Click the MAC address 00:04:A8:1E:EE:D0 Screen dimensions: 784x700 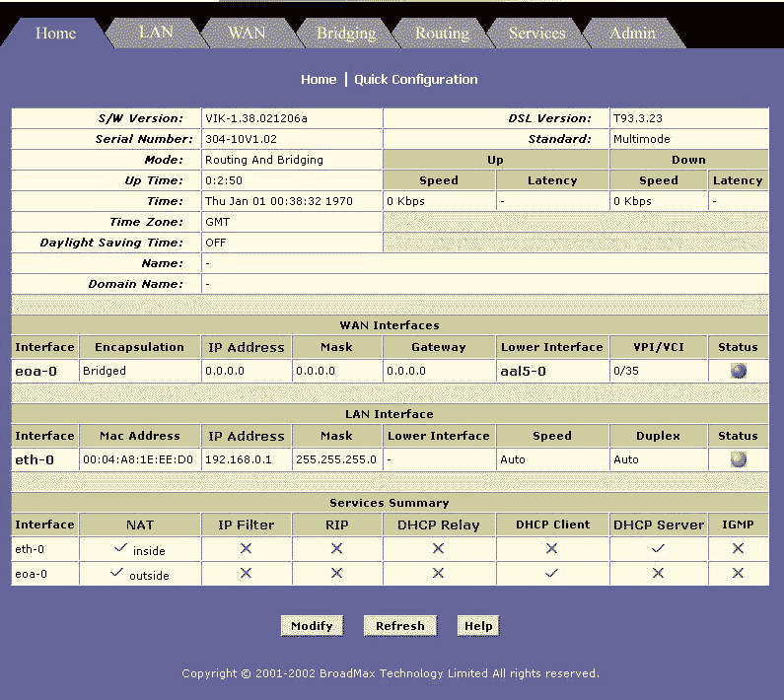138,459
